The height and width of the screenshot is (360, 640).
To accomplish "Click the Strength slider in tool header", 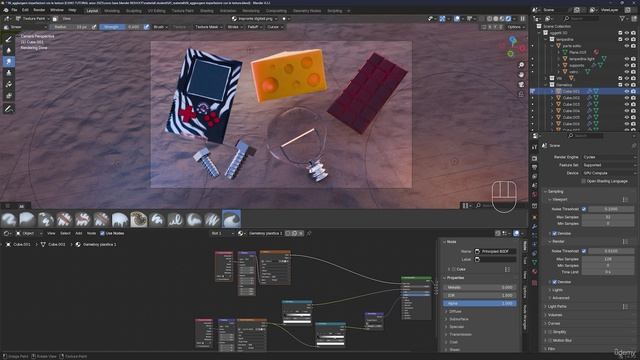I will point(121,27).
